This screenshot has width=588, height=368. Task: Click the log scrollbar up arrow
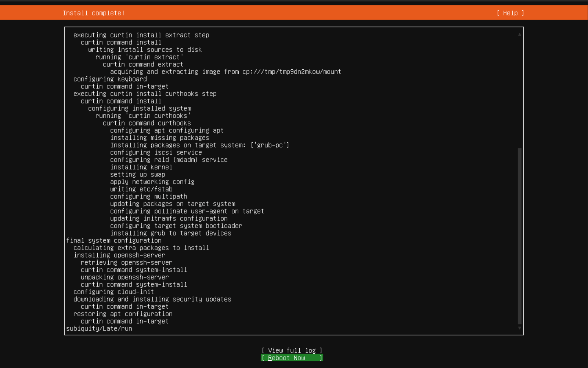coord(519,34)
